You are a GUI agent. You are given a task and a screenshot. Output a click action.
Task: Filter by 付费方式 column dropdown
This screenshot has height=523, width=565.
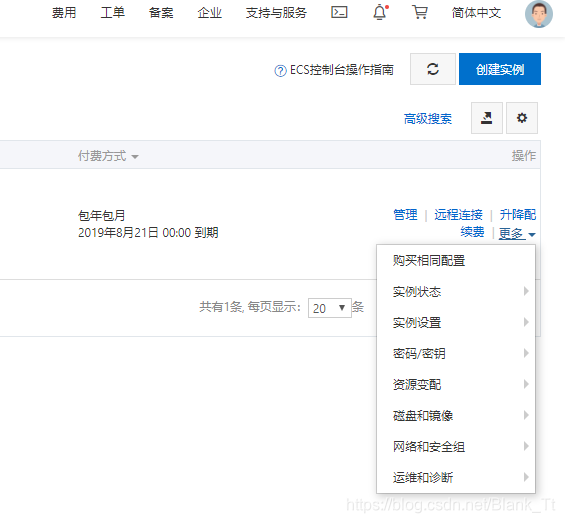[108, 156]
